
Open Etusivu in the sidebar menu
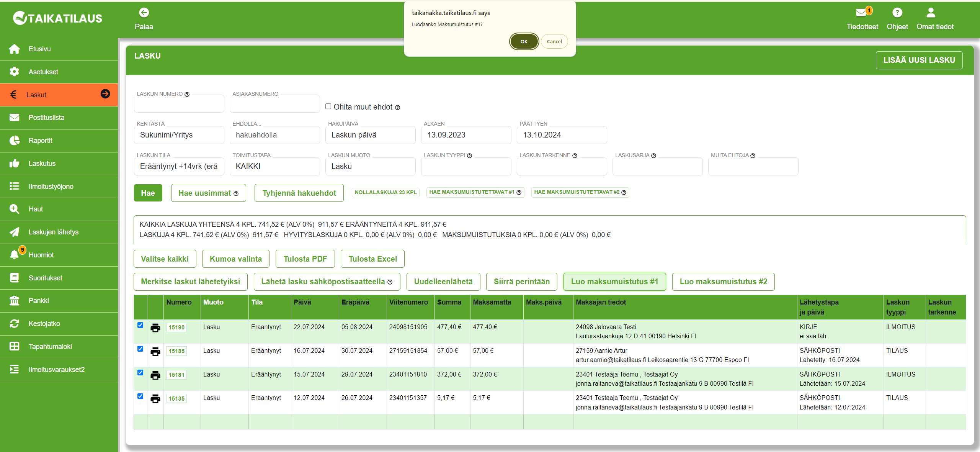coord(59,49)
